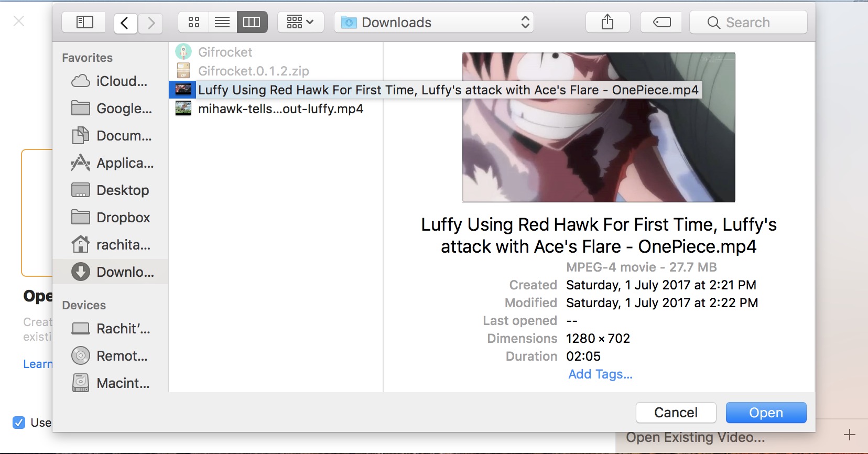Image resolution: width=868 pixels, height=454 pixels.
Task: Click the Desktop folder icon
Action: 80,190
